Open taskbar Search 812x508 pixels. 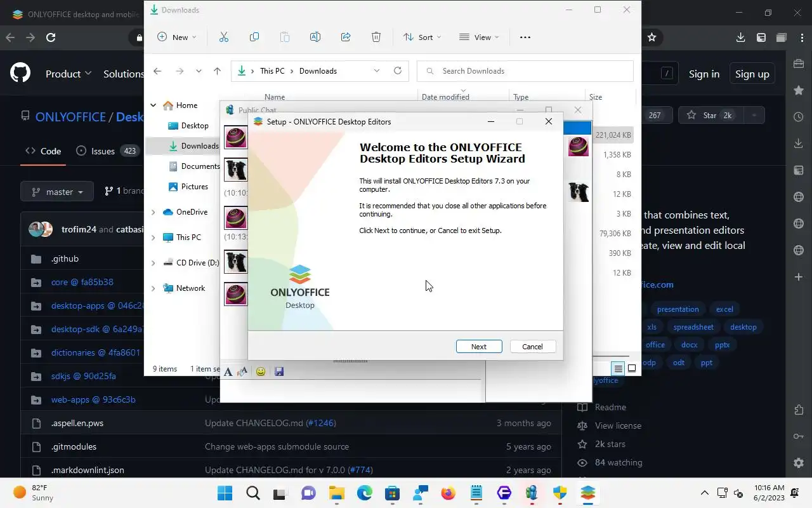pyautogui.click(x=252, y=493)
